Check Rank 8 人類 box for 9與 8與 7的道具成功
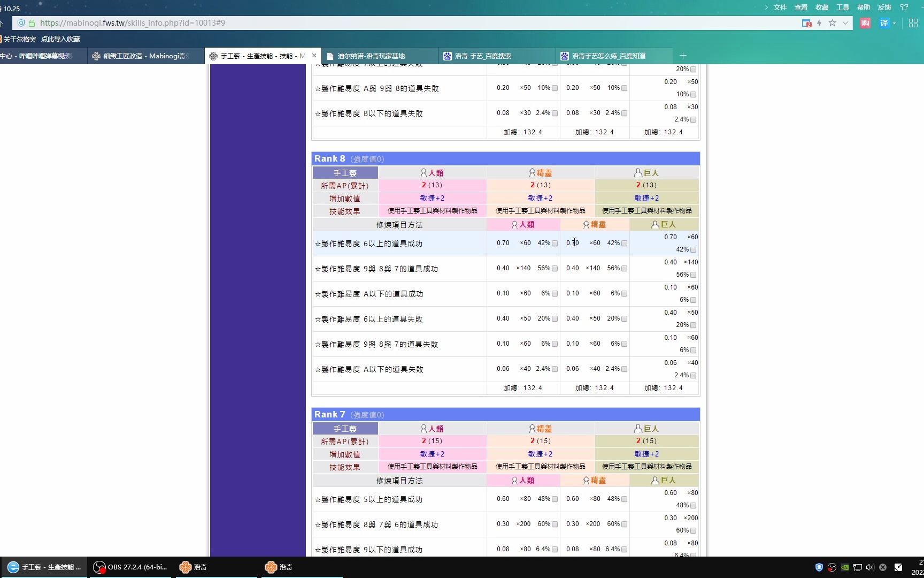The image size is (924, 578). 555,269
